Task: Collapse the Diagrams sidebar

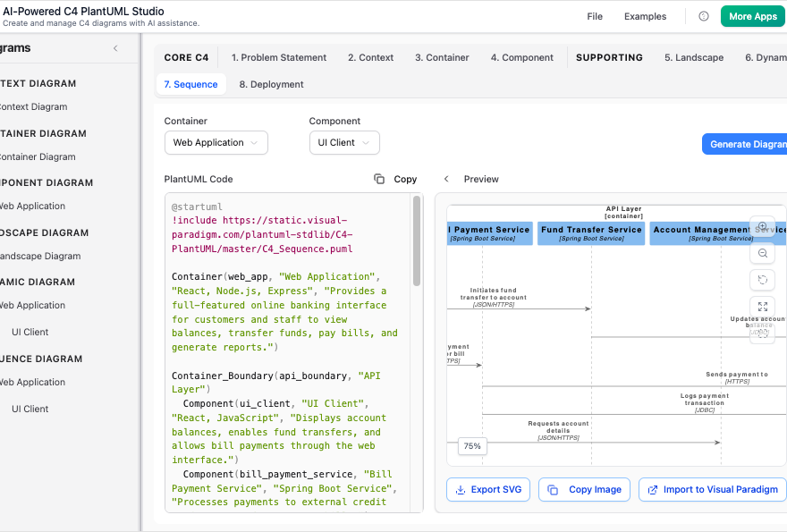Action: [114, 48]
